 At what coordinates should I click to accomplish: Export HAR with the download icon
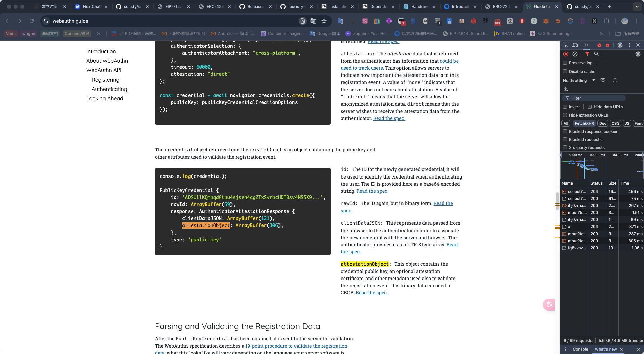(566, 89)
